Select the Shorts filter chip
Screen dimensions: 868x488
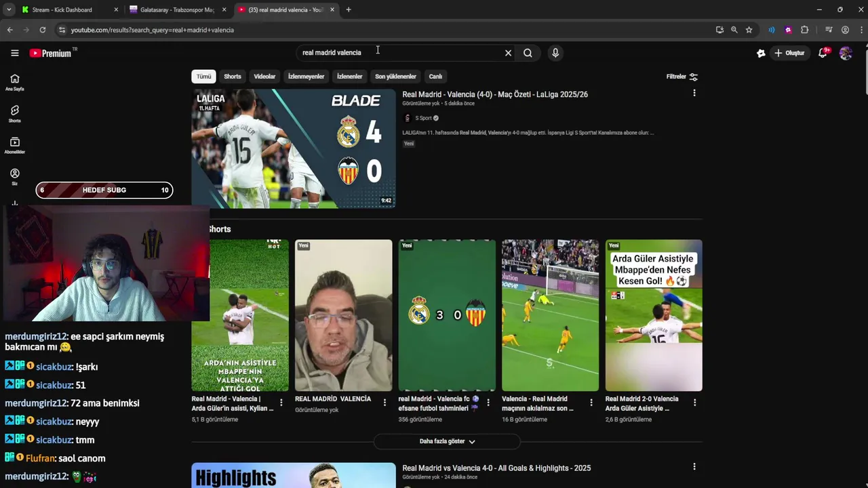233,77
